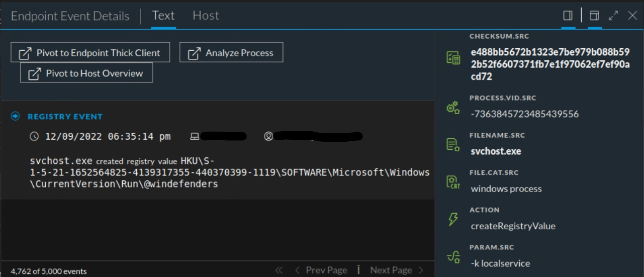Click Pivot to Endpoint Thick Client button

(90, 53)
